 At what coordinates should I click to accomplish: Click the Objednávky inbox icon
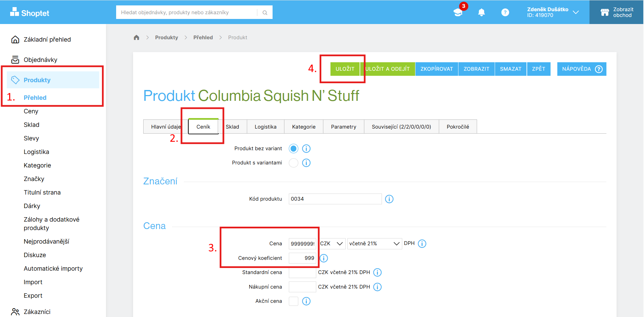(15, 60)
